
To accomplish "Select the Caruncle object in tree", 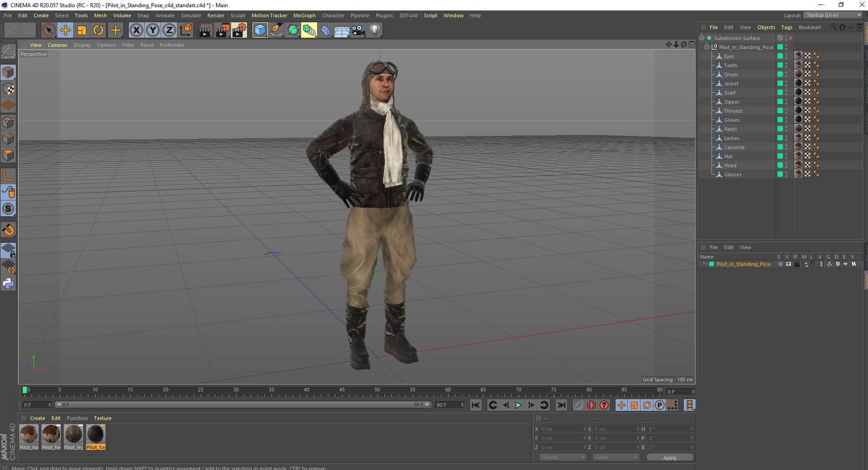I will coord(734,147).
